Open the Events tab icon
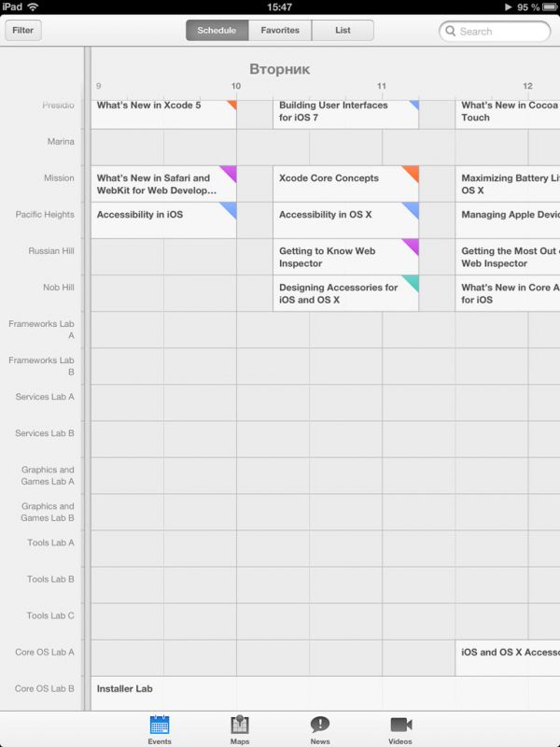 (x=159, y=725)
